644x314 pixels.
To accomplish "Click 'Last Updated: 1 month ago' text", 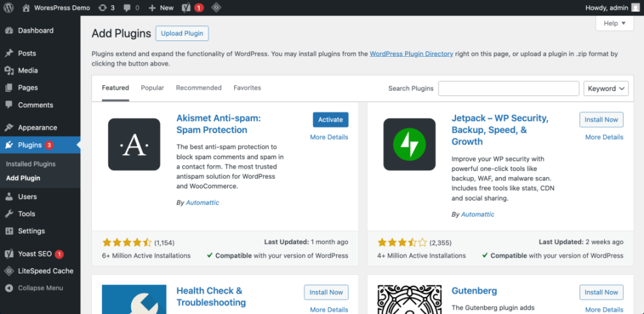I will pos(305,242).
